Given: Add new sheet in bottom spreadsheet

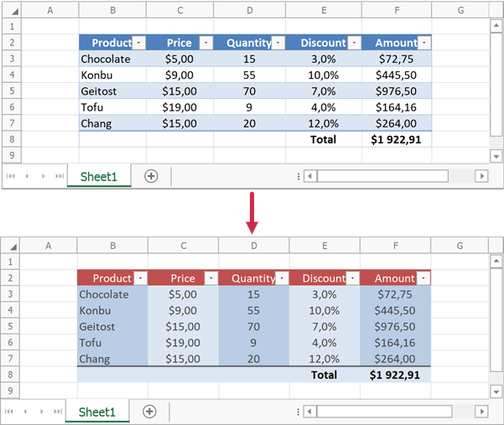Looking at the screenshot, I should tap(149, 412).
